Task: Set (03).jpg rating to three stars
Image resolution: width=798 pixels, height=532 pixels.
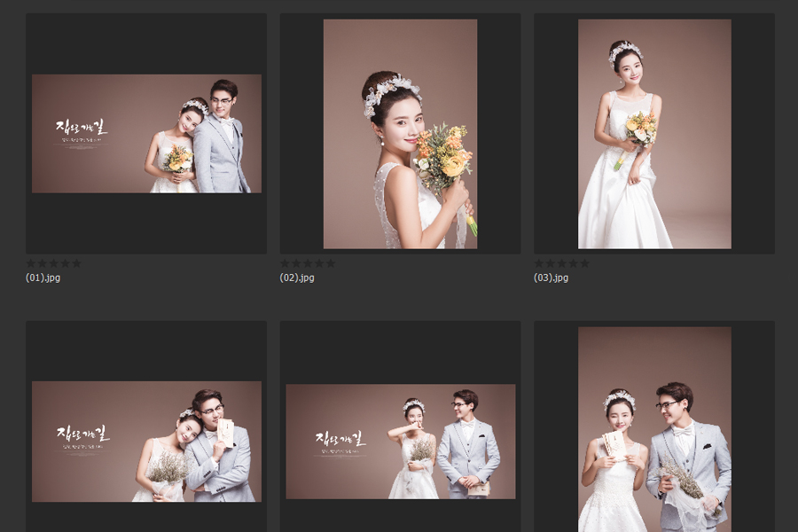Action: tap(561, 263)
